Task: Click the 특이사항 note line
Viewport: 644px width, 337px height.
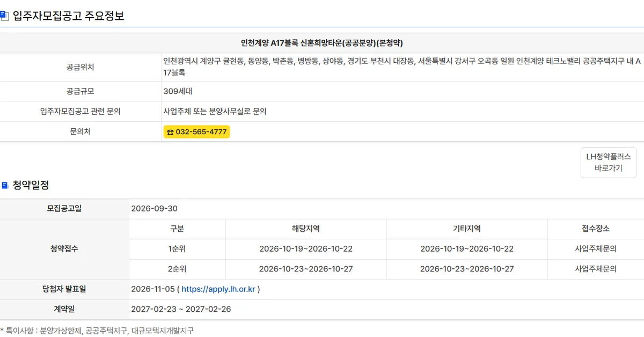Action: click(97, 331)
